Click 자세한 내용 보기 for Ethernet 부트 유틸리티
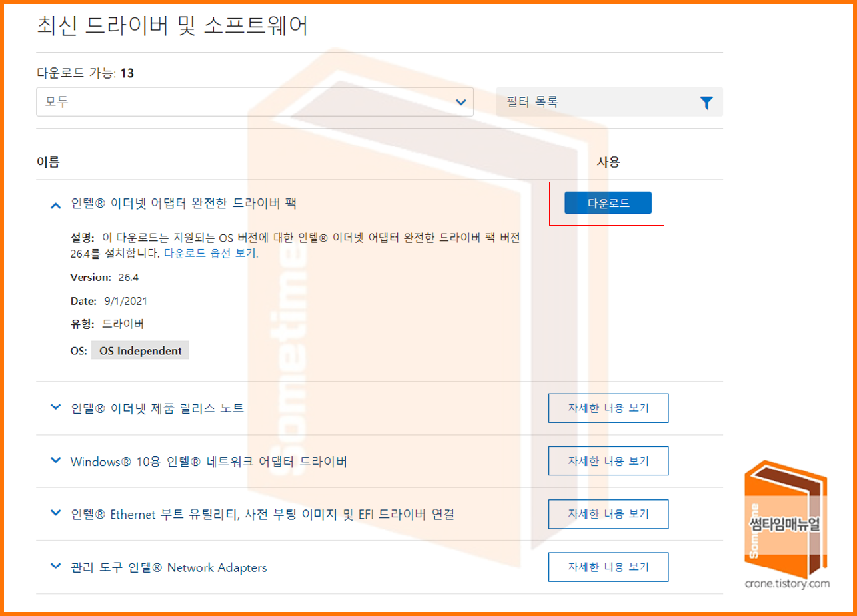857x616 pixels. [x=608, y=514]
